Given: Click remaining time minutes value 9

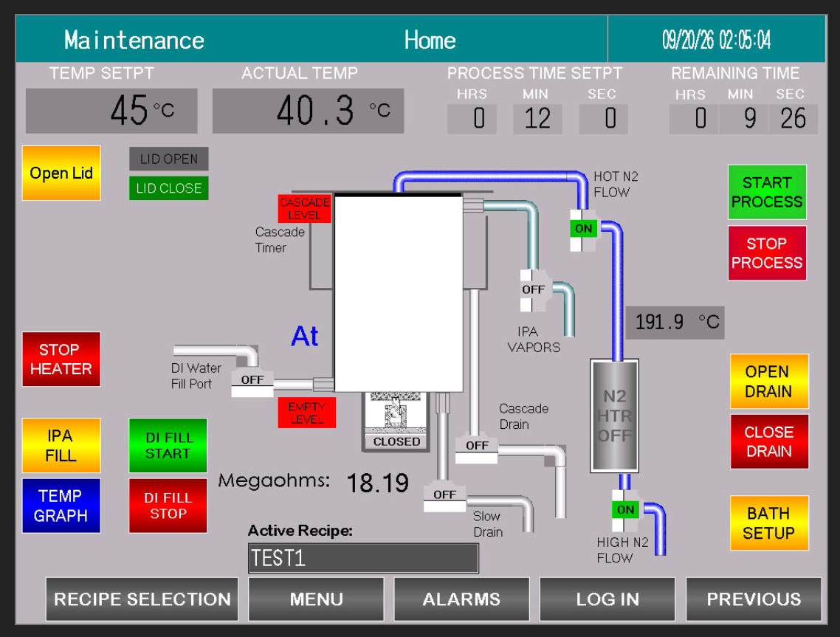Looking at the screenshot, I should 743,118.
